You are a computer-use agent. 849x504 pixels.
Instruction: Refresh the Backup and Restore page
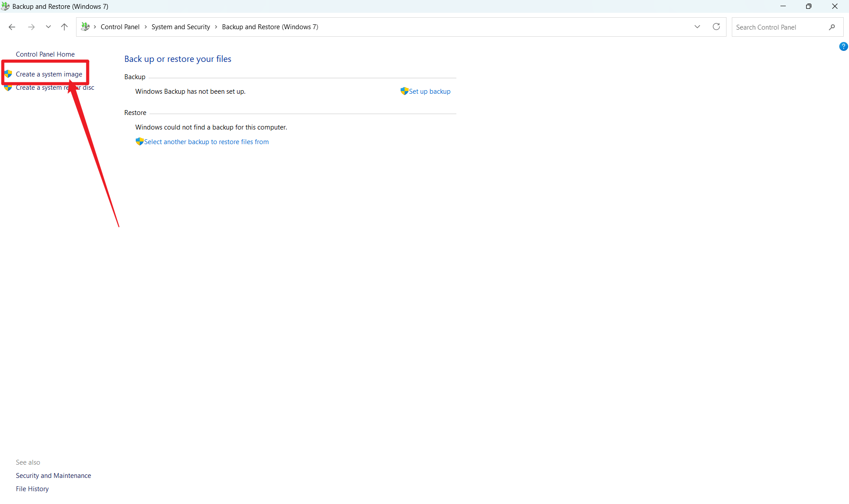click(716, 27)
